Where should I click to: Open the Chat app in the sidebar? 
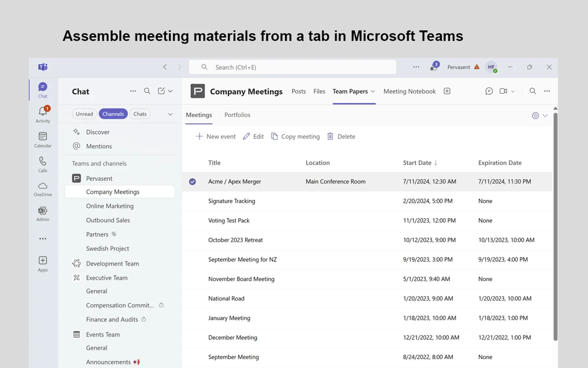coord(43,90)
